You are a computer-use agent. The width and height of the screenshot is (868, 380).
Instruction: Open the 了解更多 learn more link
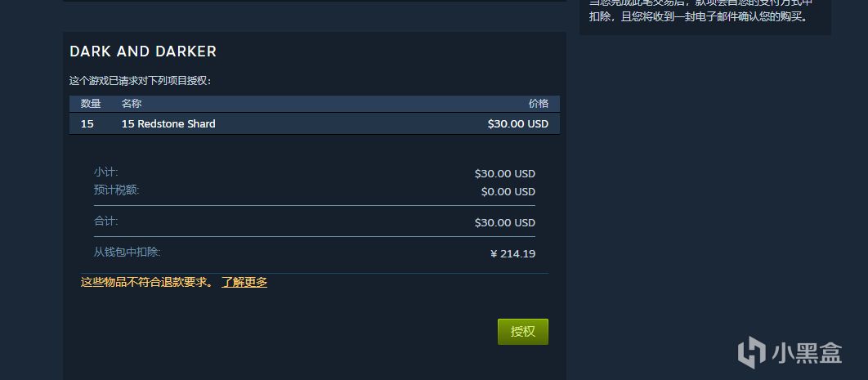[244, 282]
